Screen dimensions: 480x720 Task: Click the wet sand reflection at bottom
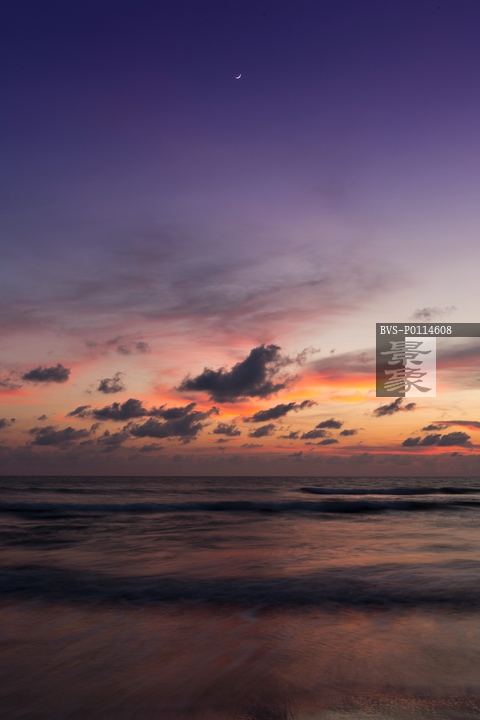point(240,666)
